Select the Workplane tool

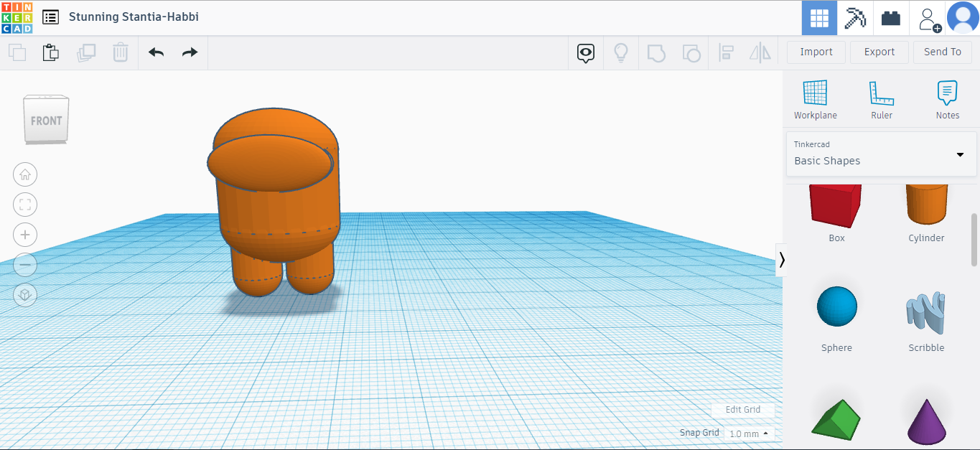point(816,100)
